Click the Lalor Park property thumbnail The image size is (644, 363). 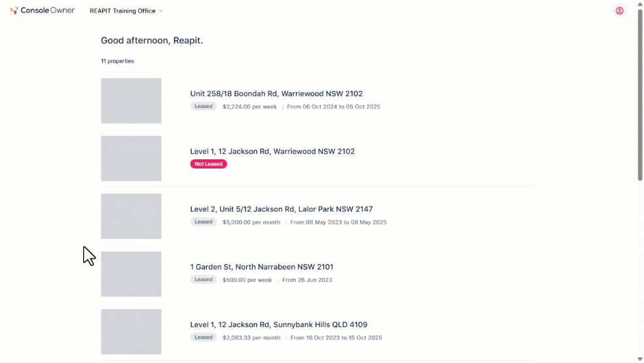131,216
